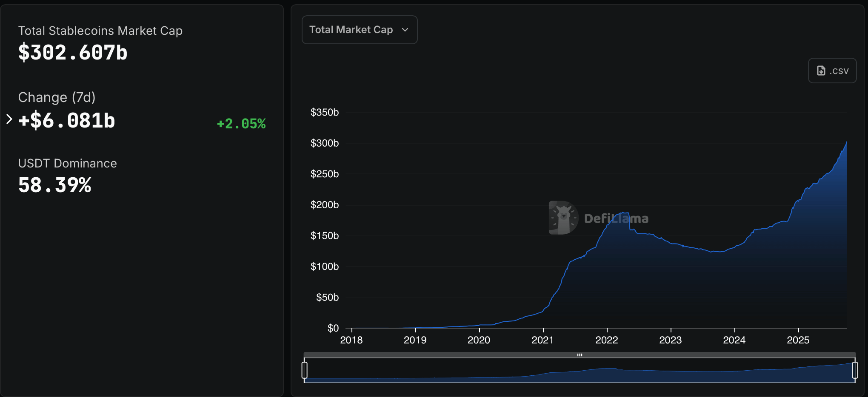The image size is (868, 397).
Task: Click the range slider top grip bar
Action: [580, 355]
